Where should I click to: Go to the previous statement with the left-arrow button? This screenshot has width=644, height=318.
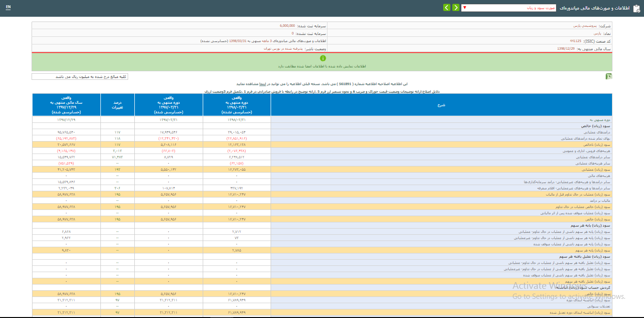coord(447,8)
